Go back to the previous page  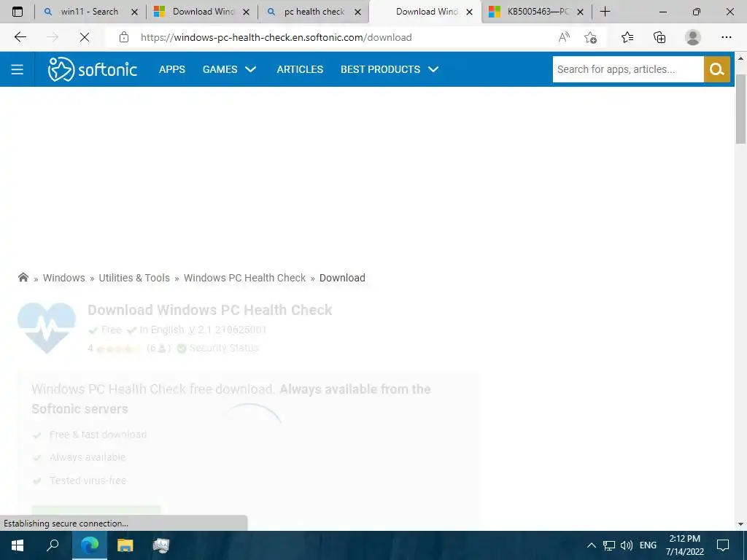(20, 37)
